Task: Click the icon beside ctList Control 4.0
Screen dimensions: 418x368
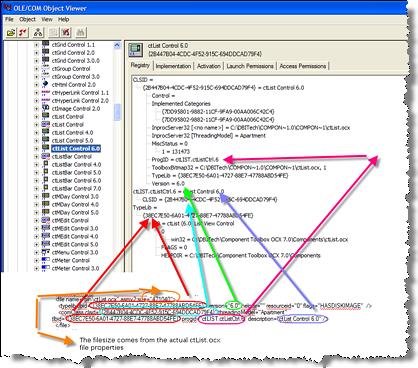Action: [x=46, y=133]
